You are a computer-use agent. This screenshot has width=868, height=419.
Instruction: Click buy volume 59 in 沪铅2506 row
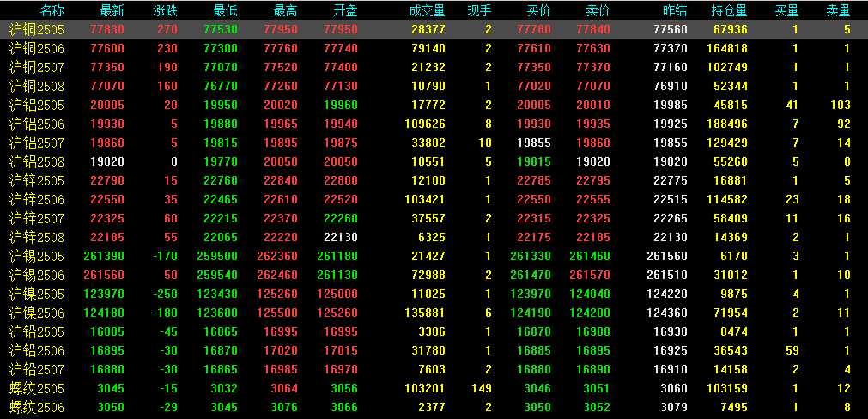pyautogui.click(x=792, y=350)
